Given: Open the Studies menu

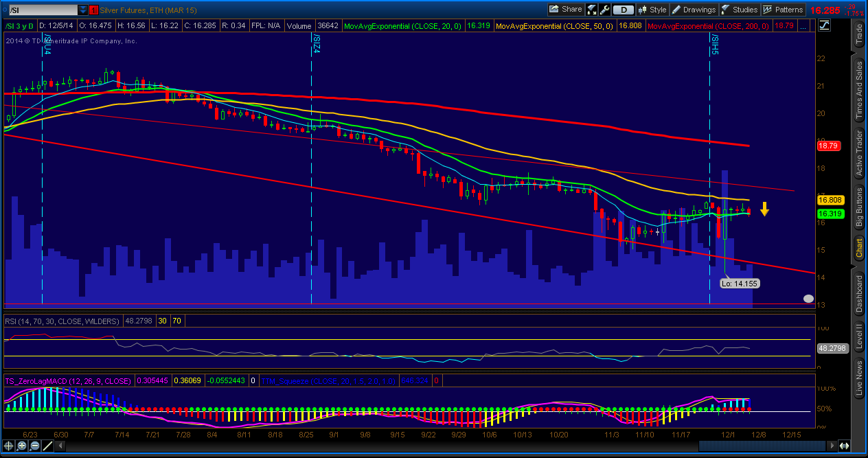Looking at the screenshot, I should point(740,10).
